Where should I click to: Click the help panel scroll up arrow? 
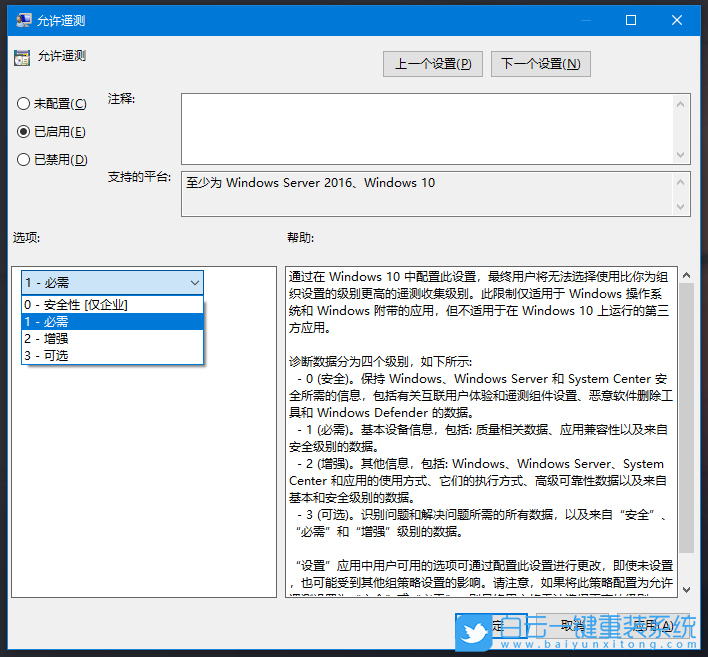coord(686,275)
